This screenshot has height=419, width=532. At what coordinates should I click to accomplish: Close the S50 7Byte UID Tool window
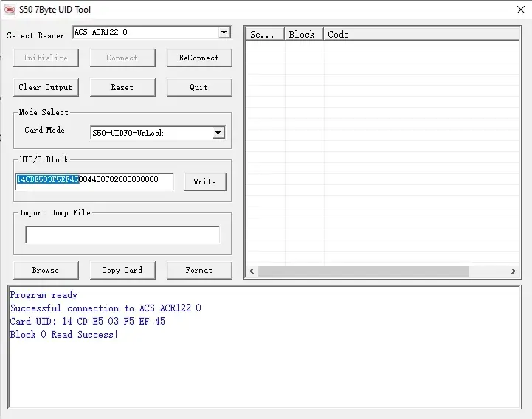(x=519, y=10)
